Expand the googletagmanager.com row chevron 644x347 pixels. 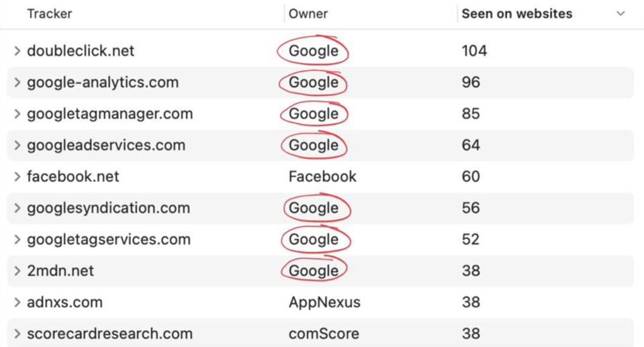17,114
